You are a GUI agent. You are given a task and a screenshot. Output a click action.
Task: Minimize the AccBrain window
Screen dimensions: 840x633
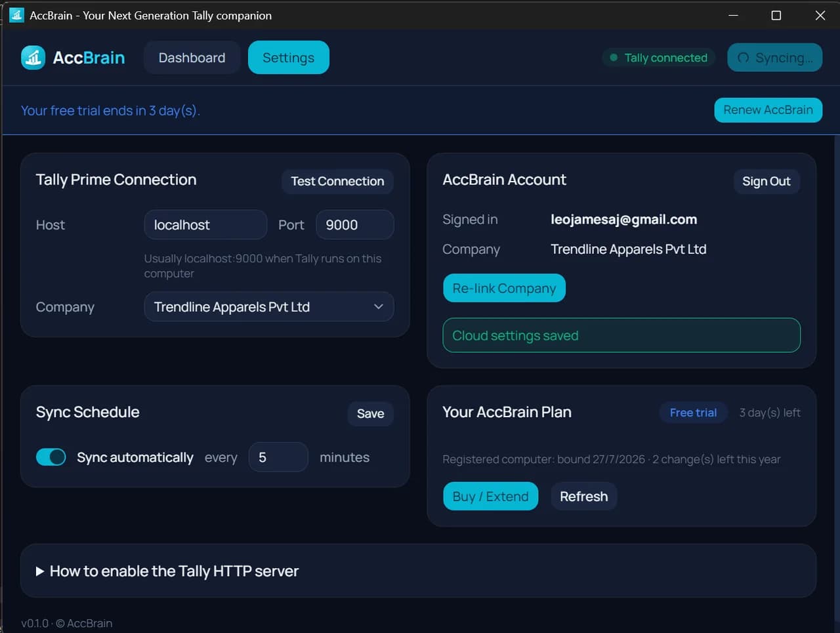click(733, 15)
